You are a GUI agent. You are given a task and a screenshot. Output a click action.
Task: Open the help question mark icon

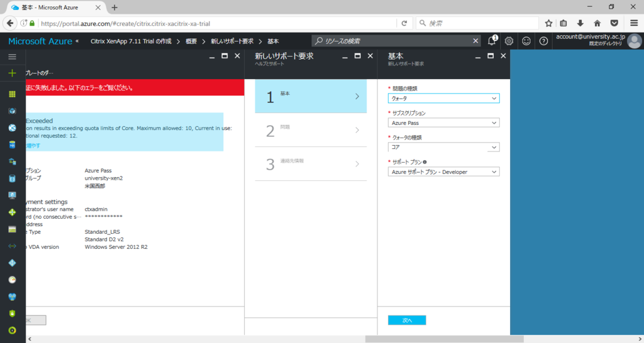pos(543,41)
